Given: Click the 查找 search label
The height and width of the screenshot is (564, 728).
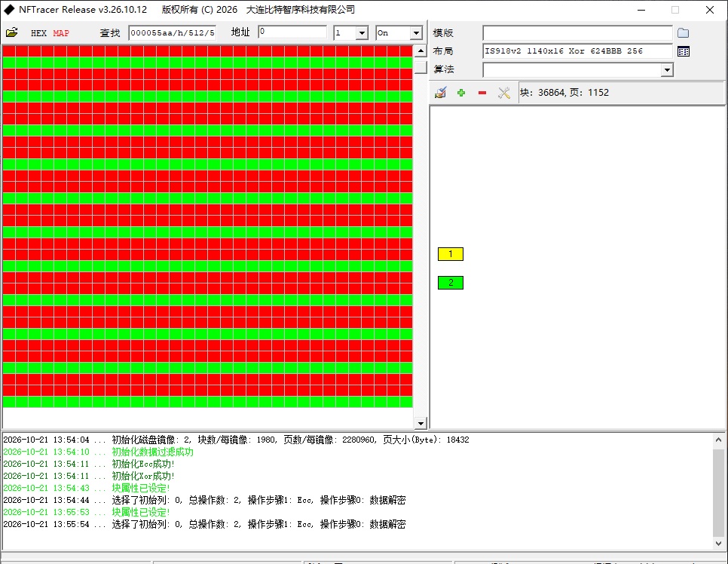Looking at the screenshot, I should 110,33.
